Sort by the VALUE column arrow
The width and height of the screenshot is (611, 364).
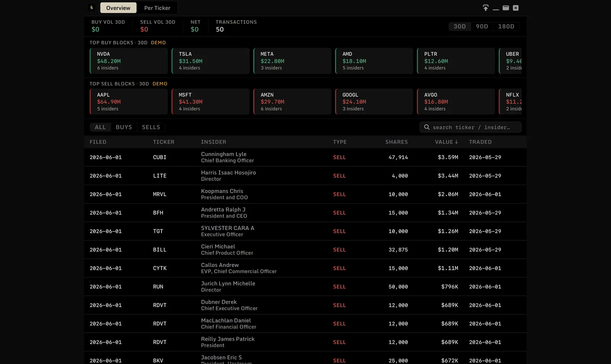(x=456, y=142)
